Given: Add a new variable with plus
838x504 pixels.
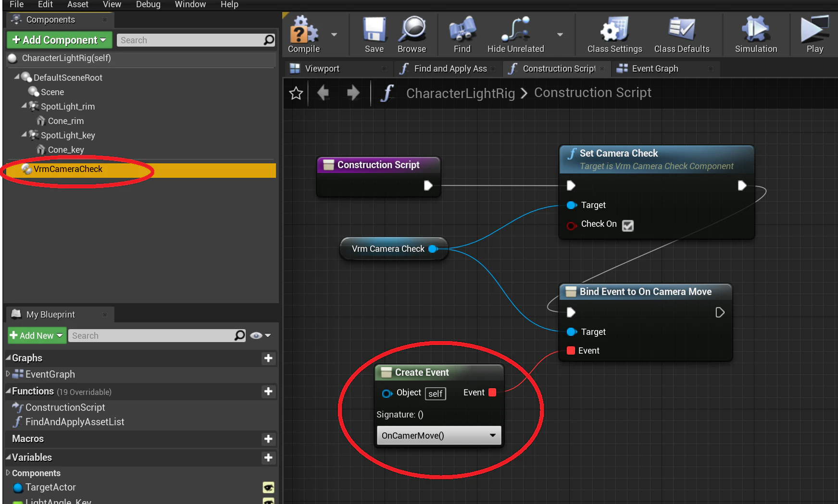Looking at the screenshot, I should 268,457.
